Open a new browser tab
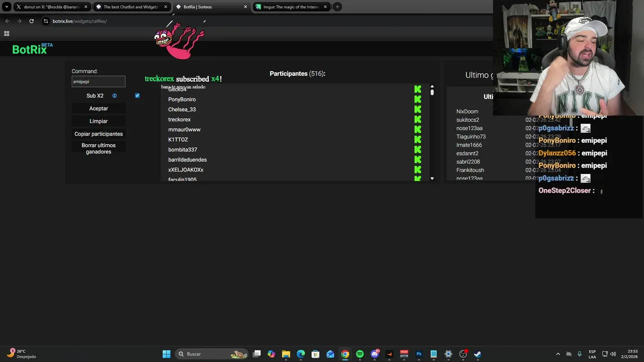The height and width of the screenshot is (362, 644). click(338, 7)
